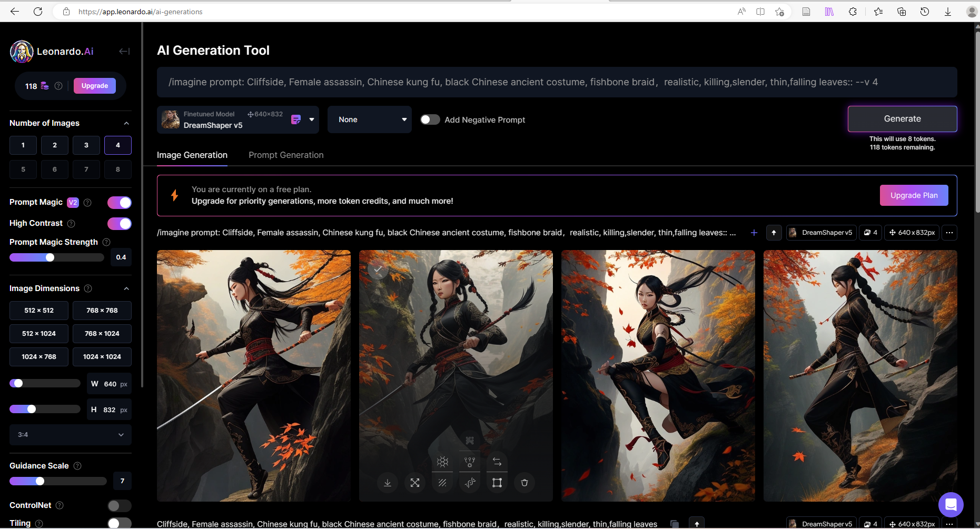Collapse sidebar with left arrow icon
This screenshot has height=529, width=980.
[x=124, y=51]
